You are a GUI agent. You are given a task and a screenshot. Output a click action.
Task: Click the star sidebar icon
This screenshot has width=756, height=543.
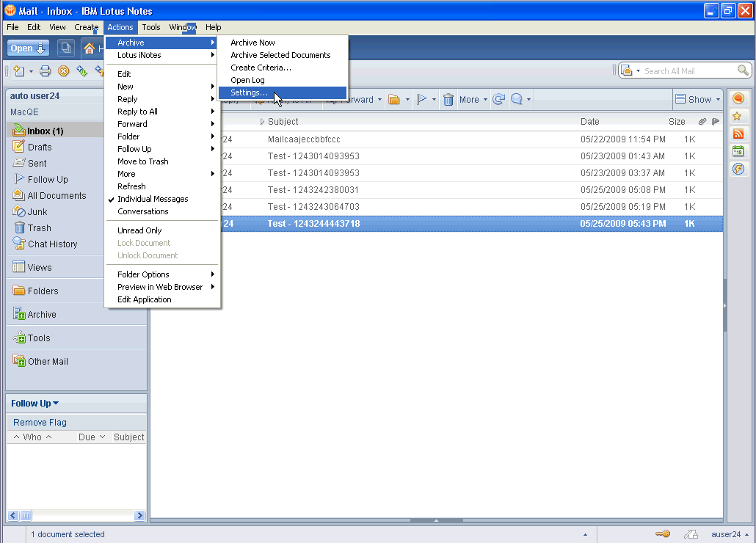737,116
